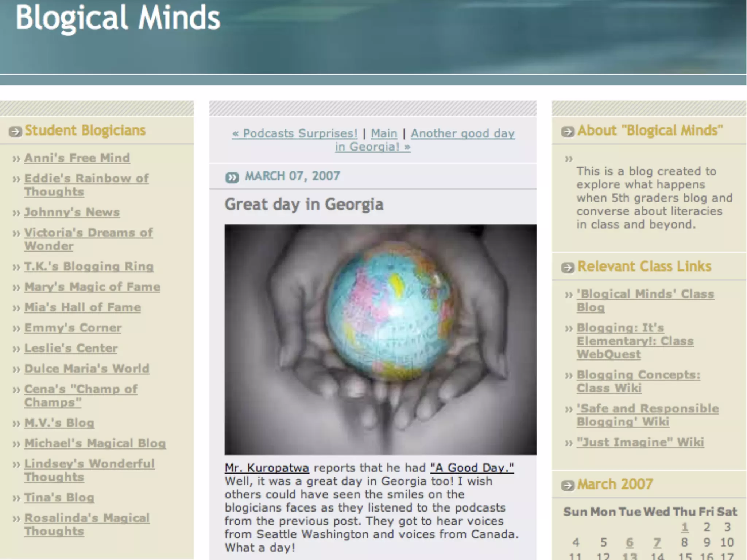The width and height of the screenshot is (747, 560).
Task: Click the arrow icon beside About "Blogical Minds"
Action: [x=568, y=131]
